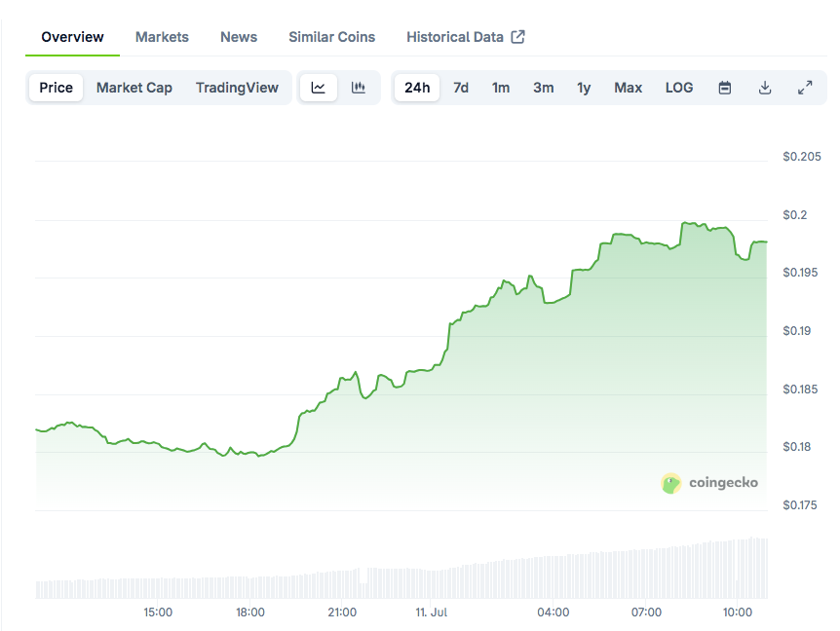Switch chart to Market Cap

coord(134,88)
